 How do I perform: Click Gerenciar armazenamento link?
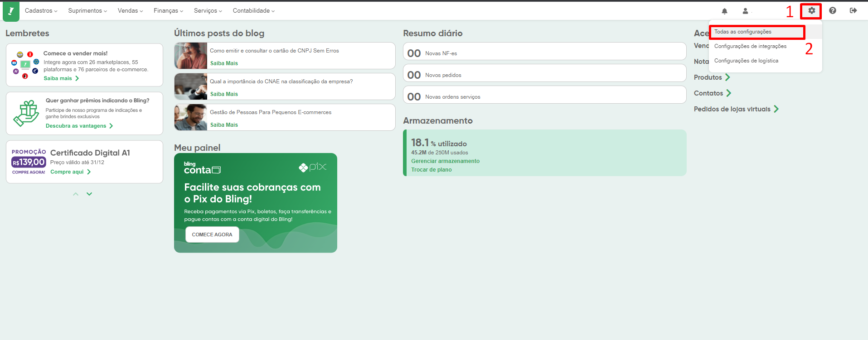(445, 161)
